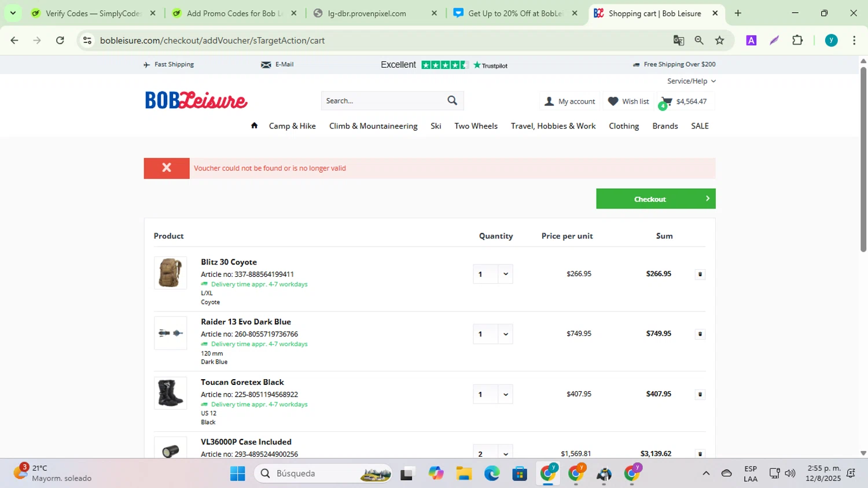Screen dimensions: 868x488
Task: Click the Blitz 30 Coyote backpack thumbnail
Action: point(170,273)
